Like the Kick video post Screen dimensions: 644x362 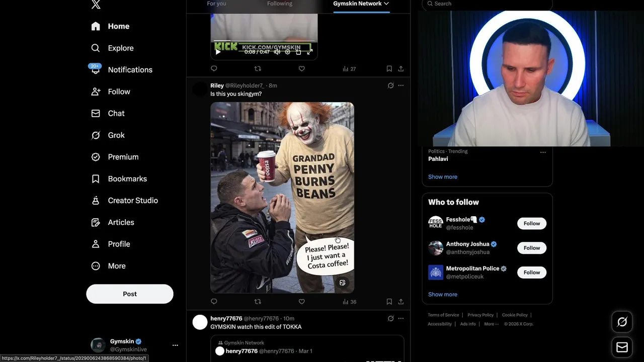click(301, 69)
